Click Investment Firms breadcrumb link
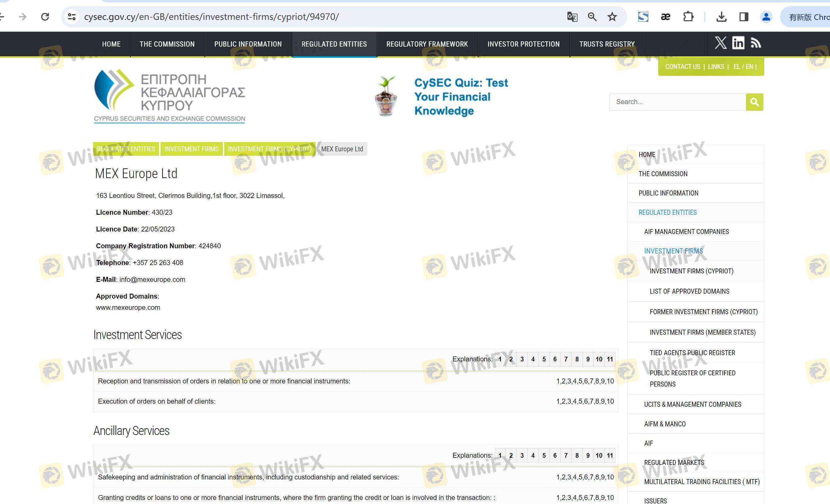The width and height of the screenshot is (830, 504). (191, 149)
